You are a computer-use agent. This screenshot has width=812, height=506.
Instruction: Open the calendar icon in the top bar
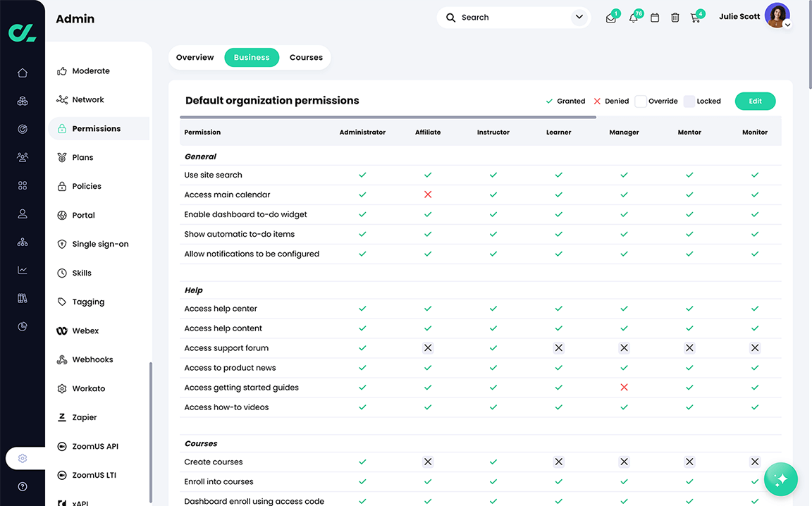tap(654, 17)
